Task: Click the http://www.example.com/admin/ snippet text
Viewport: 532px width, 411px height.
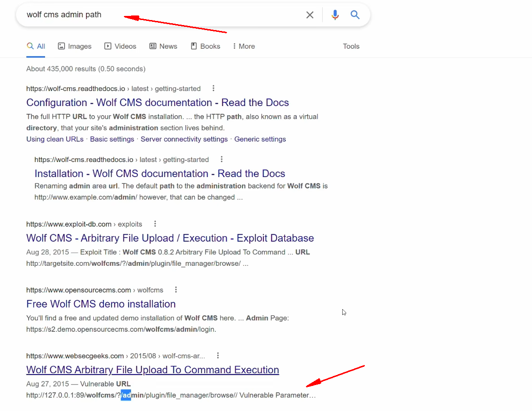Action: pos(86,197)
